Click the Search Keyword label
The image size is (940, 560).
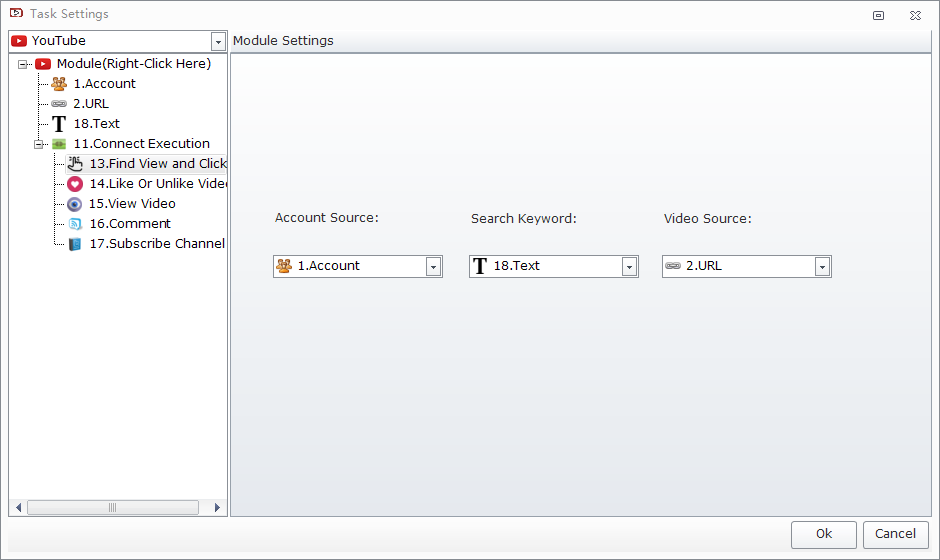(x=523, y=218)
